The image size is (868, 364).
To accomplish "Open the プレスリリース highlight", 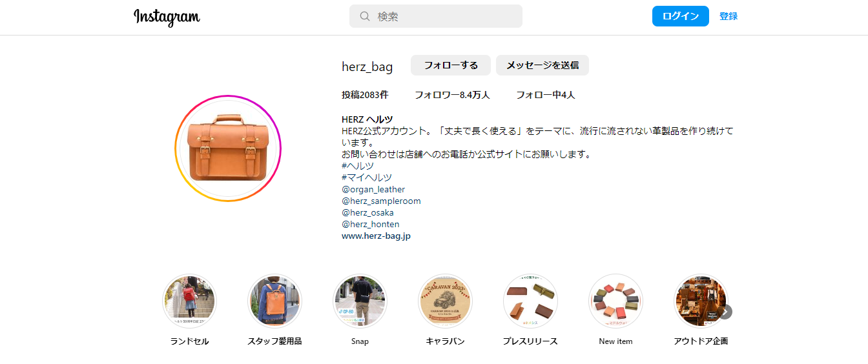I will point(530,301).
